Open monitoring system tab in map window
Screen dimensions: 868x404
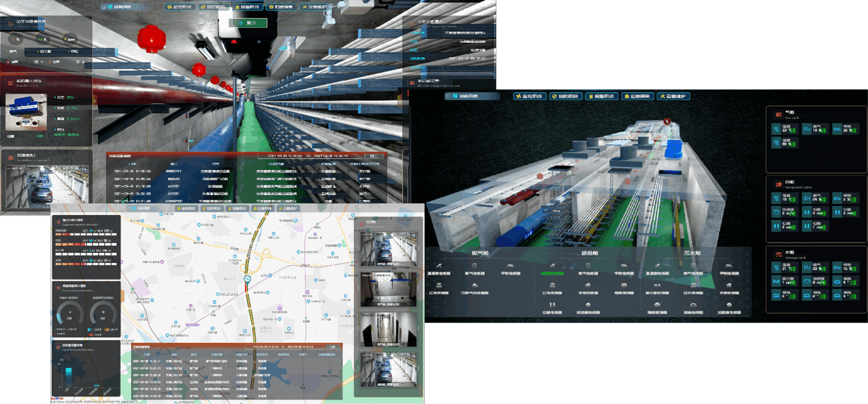pyautogui.click(x=186, y=209)
